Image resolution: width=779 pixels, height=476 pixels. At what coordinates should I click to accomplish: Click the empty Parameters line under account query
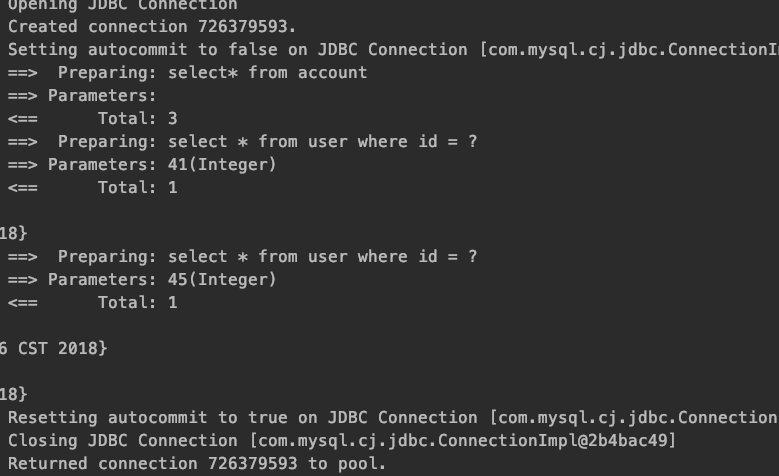82,95
